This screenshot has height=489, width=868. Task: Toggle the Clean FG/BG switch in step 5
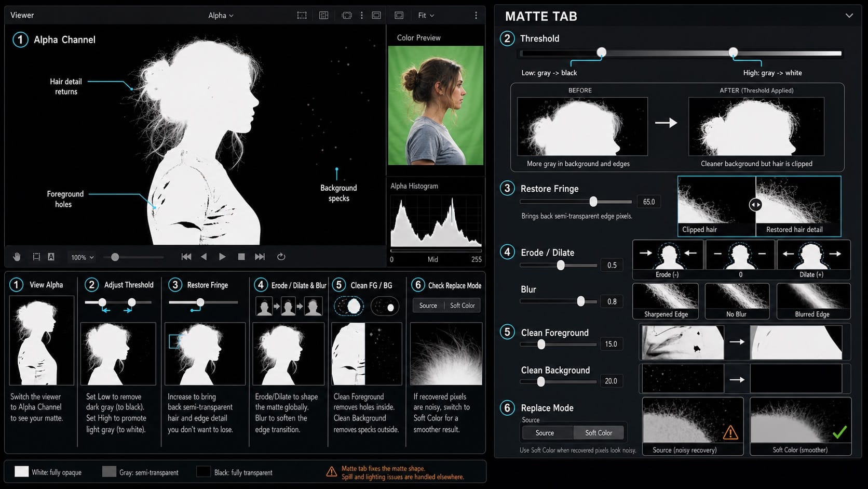pos(385,307)
